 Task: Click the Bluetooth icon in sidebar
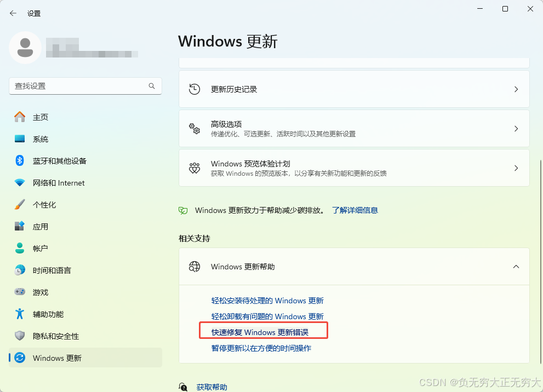pyautogui.click(x=20, y=160)
